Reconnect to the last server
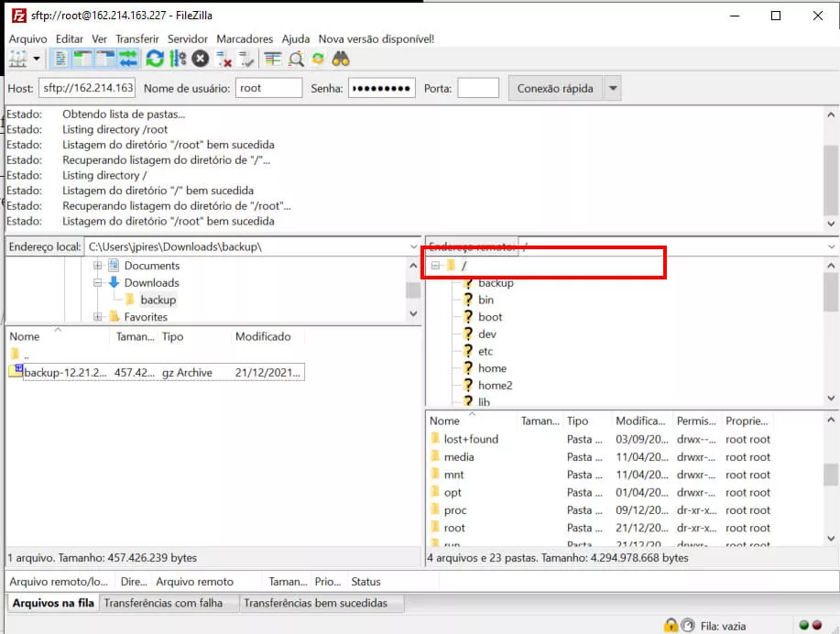 (x=245, y=59)
